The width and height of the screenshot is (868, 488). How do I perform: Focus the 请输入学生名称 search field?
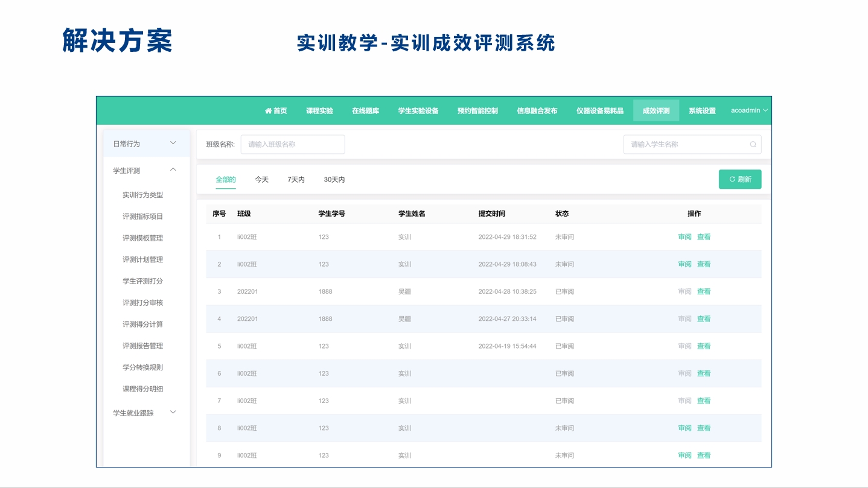[x=692, y=145]
